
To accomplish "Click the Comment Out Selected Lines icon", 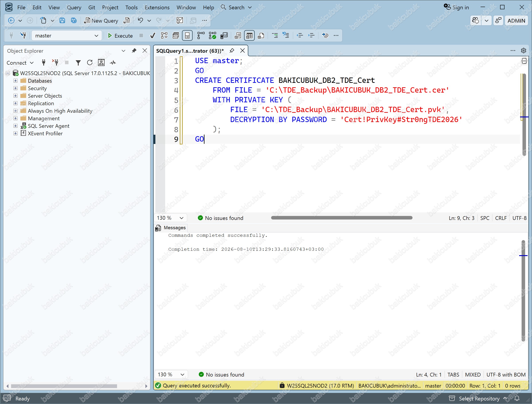I will click(x=275, y=36).
